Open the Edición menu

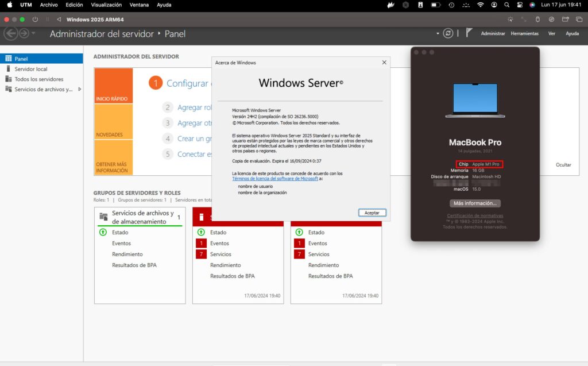(74, 5)
